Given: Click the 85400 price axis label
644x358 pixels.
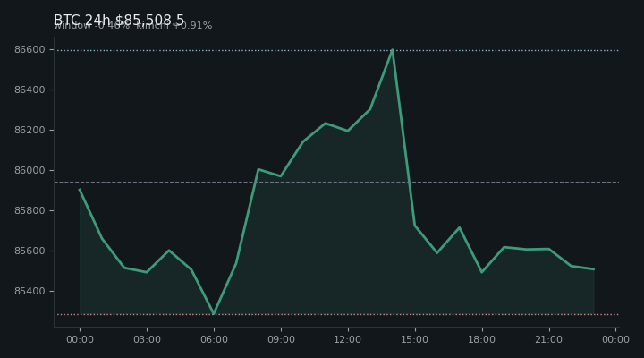Looking at the screenshot, I should 30,292.
